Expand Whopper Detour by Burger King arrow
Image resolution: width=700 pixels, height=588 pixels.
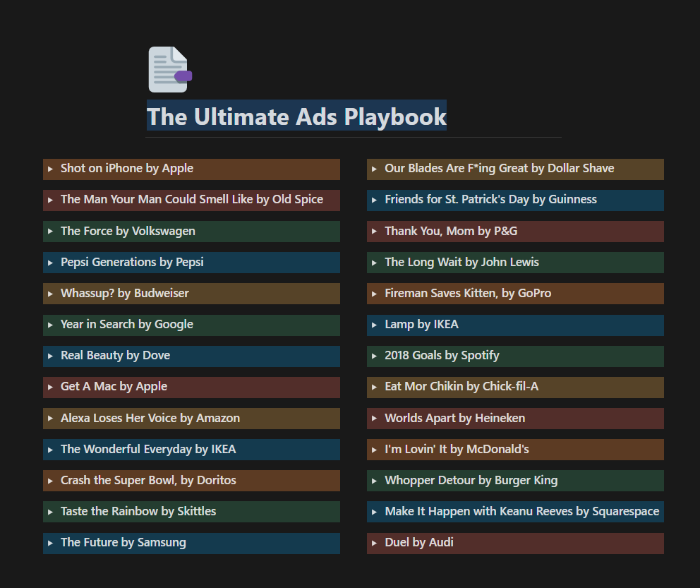pyautogui.click(x=375, y=481)
